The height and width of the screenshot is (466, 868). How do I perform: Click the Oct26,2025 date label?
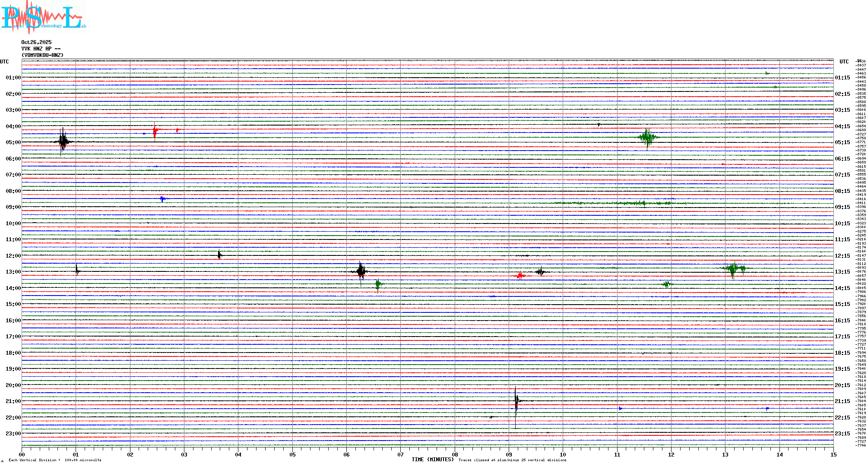tap(36, 42)
